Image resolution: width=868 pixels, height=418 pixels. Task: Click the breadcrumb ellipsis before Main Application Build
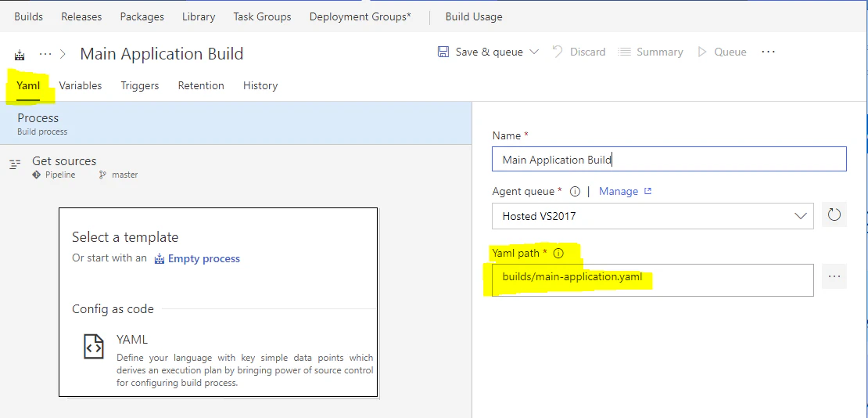[45, 54]
